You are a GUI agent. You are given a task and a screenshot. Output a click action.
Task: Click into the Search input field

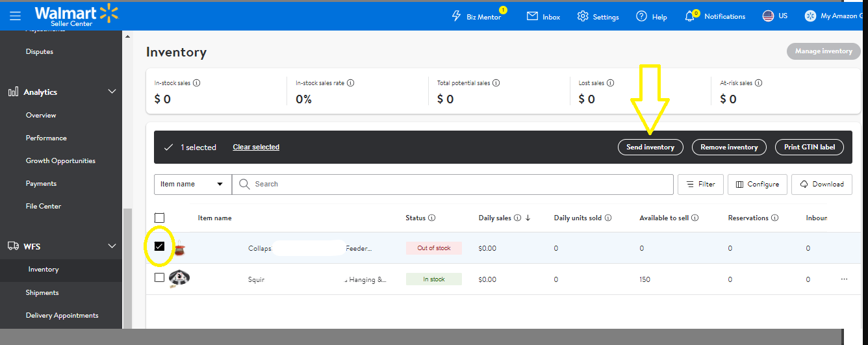452,185
